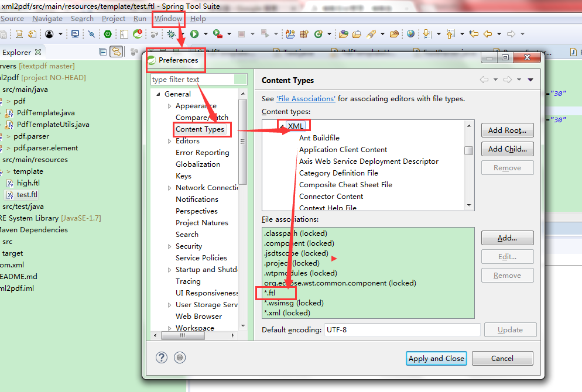Screen dimensions: 582x392
Task: Click Add... button for file associations
Action: pos(508,238)
